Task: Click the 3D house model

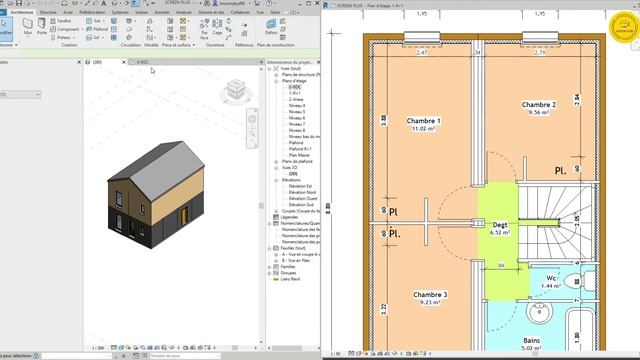Action: point(156,195)
